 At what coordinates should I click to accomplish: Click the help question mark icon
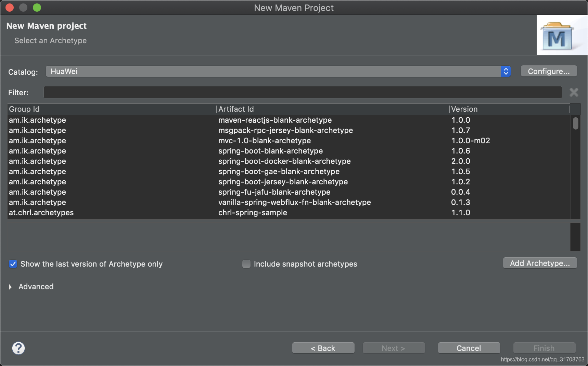(18, 348)
